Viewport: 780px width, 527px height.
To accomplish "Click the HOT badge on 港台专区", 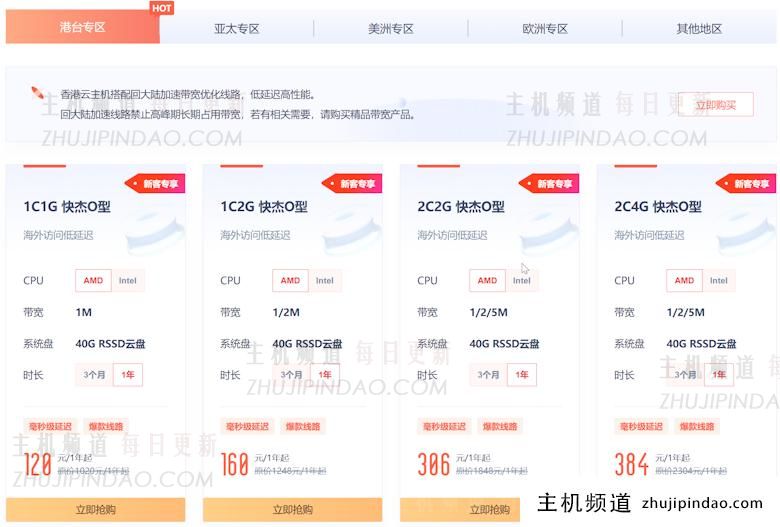I will pyautogui.click(x=161, y=8).
